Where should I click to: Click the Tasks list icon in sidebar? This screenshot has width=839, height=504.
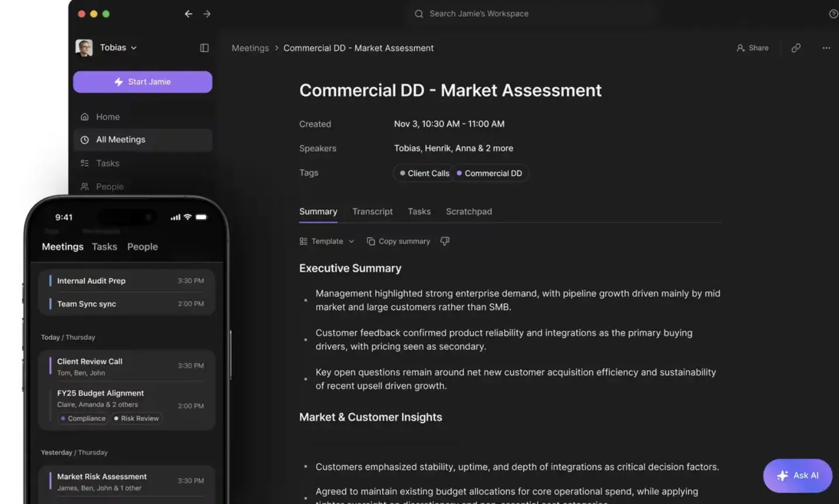[x=85, y=164]
